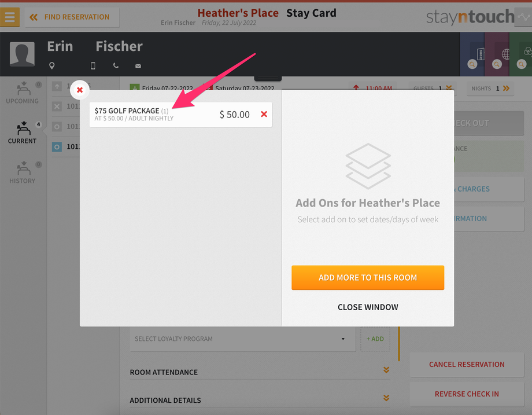The height and width of the screenshot is (415, 532).
Task: Expand the Nights double-arrow
Action: pos(506,89)
